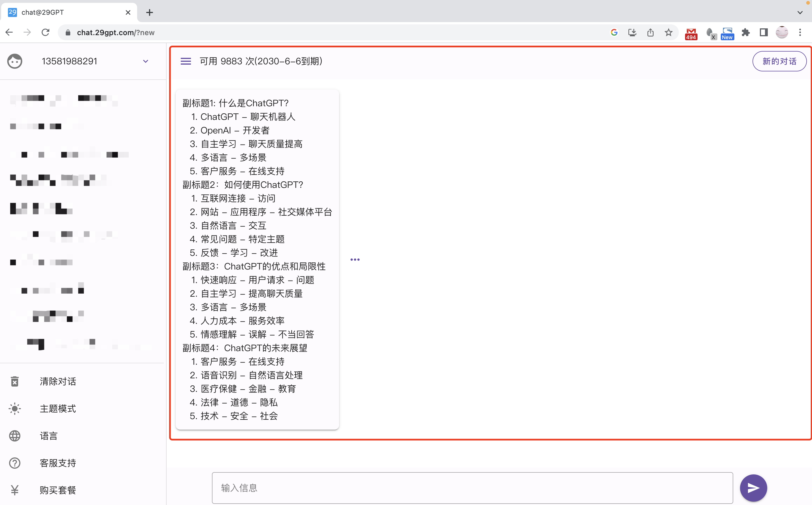Click the address bar URL chat.29gpt.com
812x505 pixels.
(116, 32)
